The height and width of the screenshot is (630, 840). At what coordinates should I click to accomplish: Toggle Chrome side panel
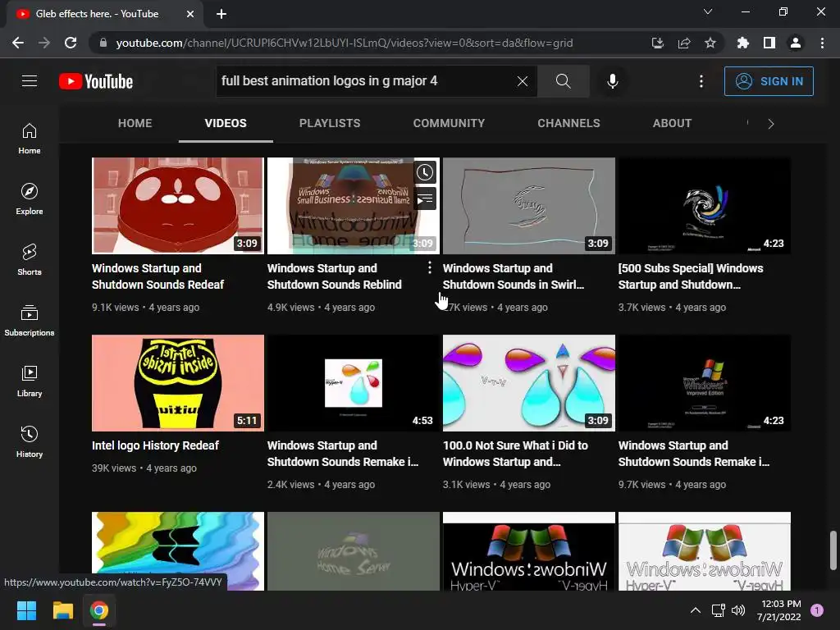[x=769, y=43]
